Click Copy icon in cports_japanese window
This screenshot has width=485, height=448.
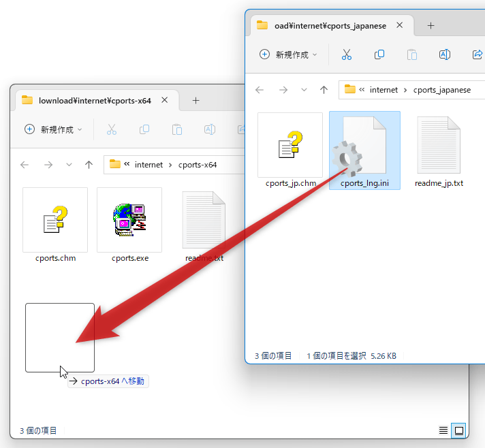pos(379,54)
